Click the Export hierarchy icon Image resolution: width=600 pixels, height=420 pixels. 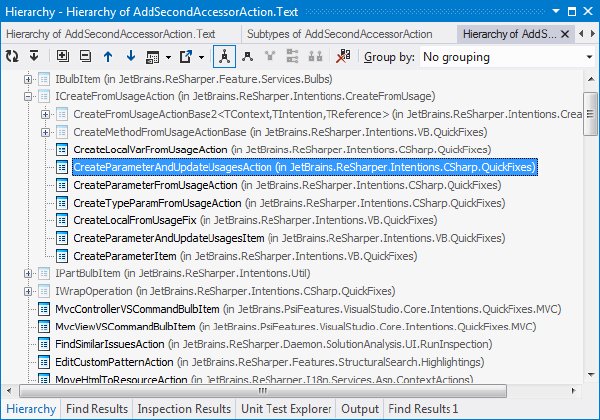(x=186, y=57)
